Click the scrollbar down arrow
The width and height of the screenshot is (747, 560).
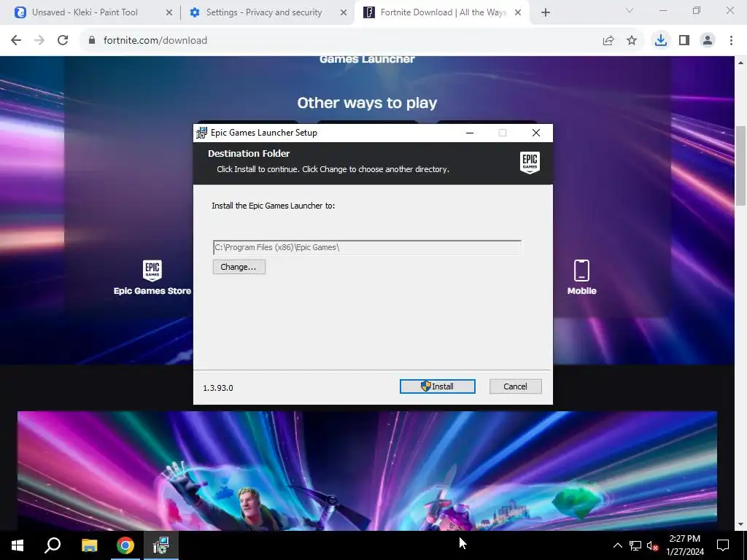(x=741, y=525)
